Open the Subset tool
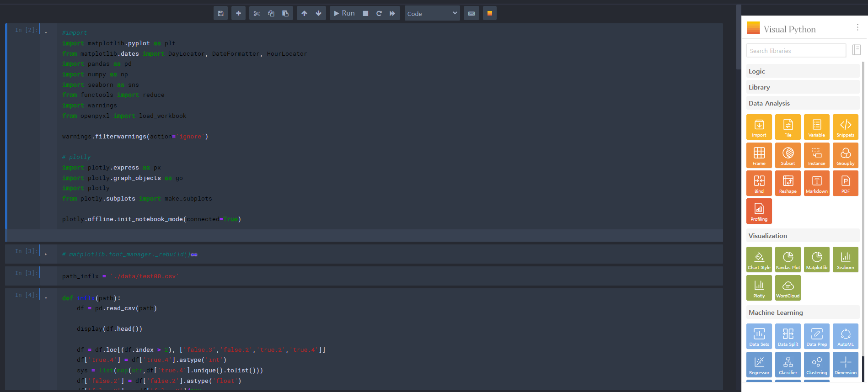Screen dimensions: 868x392 pyautogui.click(x=788, y=155)
